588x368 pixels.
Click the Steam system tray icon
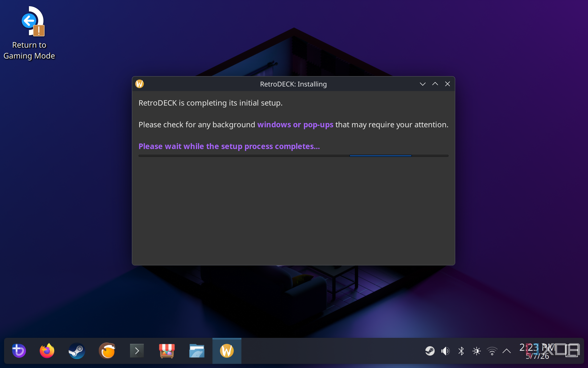click(430, 351)
